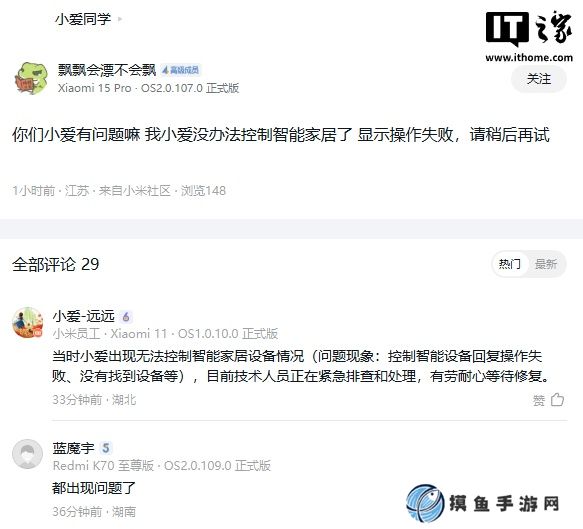Click the 赞 label on the first comment
Screen dimensions: 583x529
coord(539,400)
